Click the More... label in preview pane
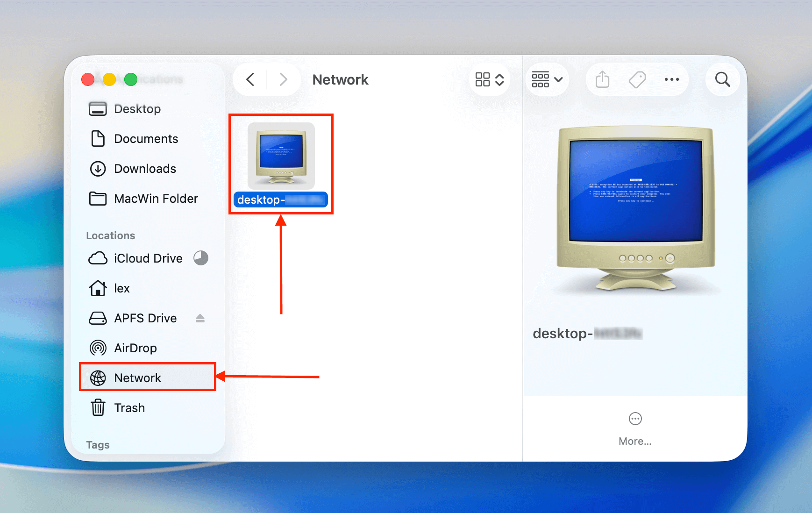812x513 pixels. [635, 441]
